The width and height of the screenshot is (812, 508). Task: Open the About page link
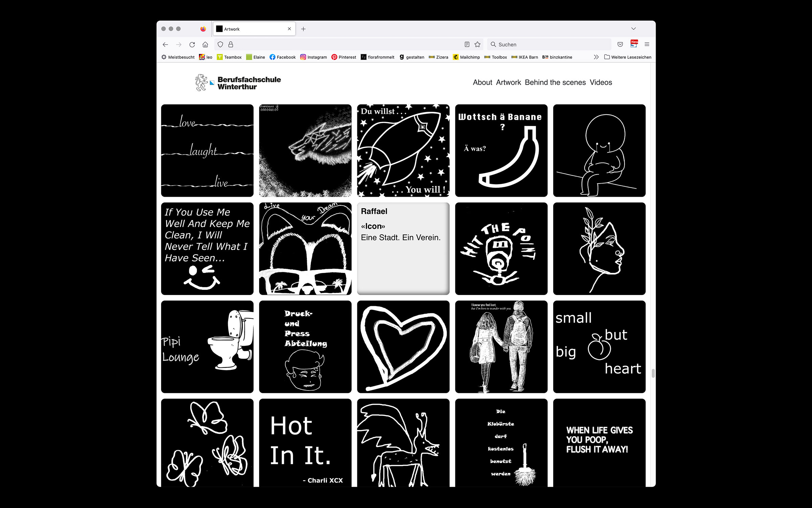coord(482,82)
